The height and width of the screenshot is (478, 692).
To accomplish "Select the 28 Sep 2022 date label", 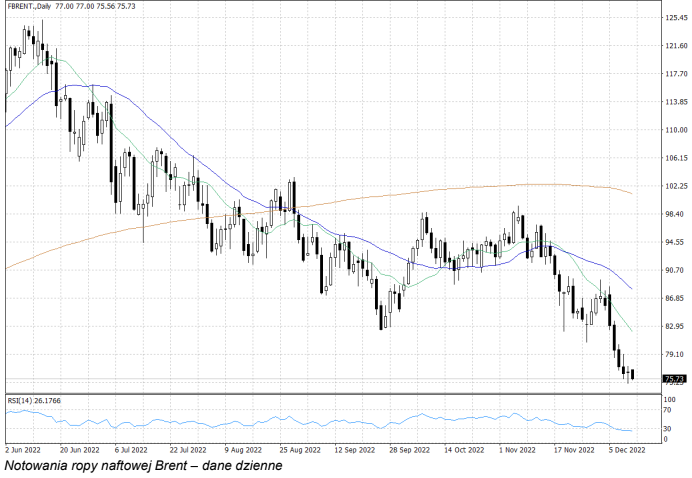I will tap(408, 451).
